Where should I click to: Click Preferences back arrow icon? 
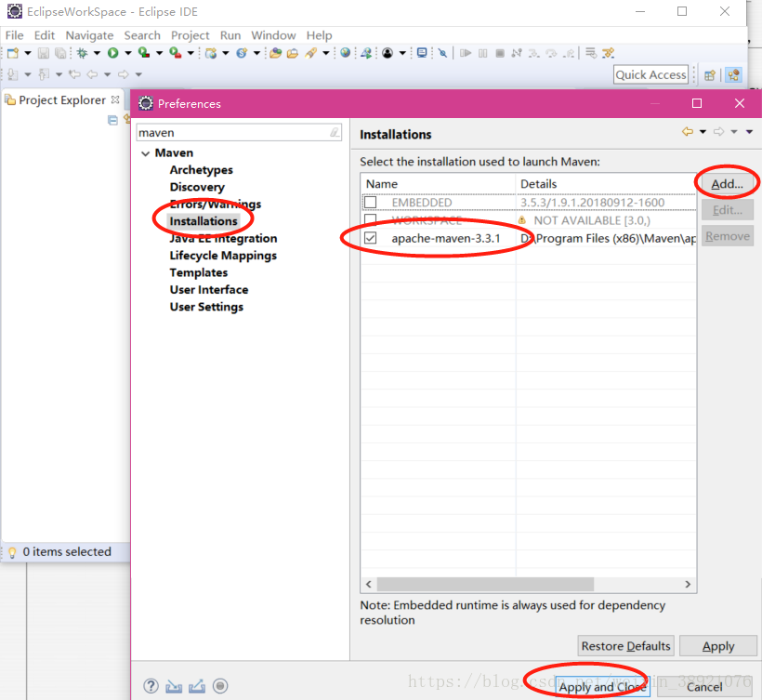pos(687,132)
